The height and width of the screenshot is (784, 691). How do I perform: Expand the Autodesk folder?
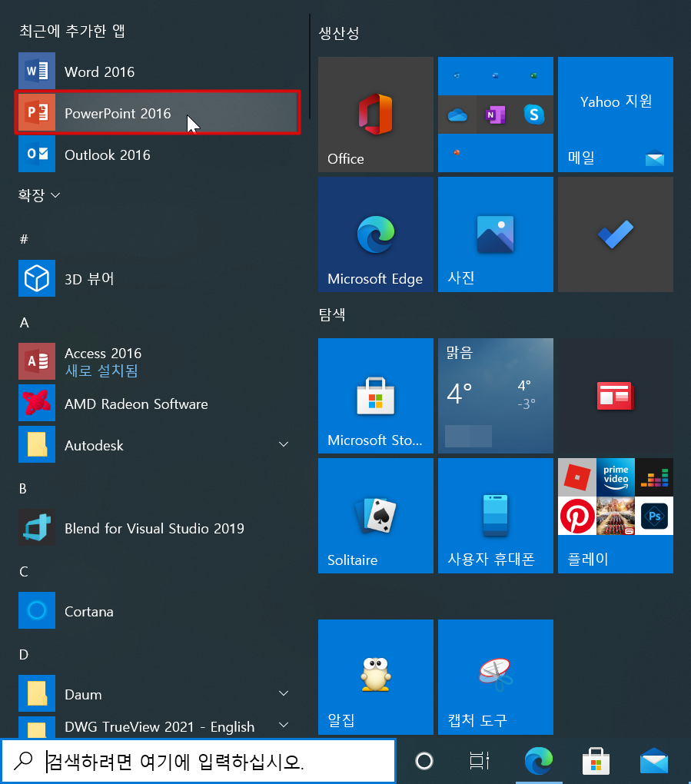(x=284, y=444)
